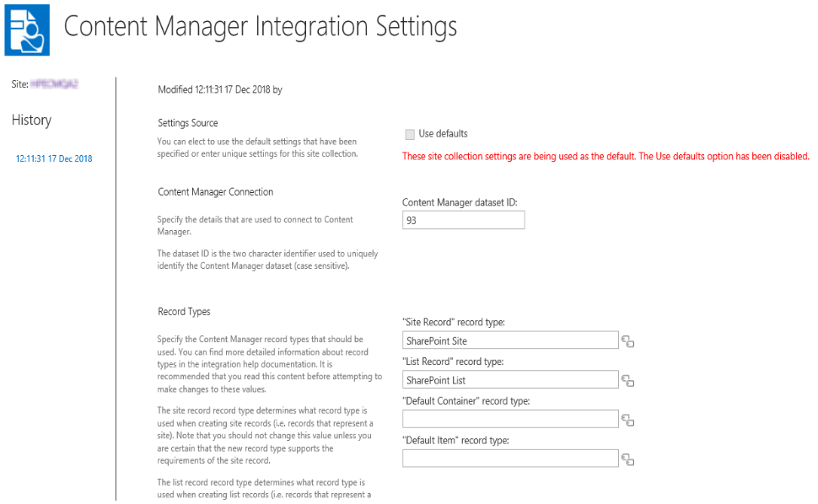Click the List Record record type field

pos(510,380)
